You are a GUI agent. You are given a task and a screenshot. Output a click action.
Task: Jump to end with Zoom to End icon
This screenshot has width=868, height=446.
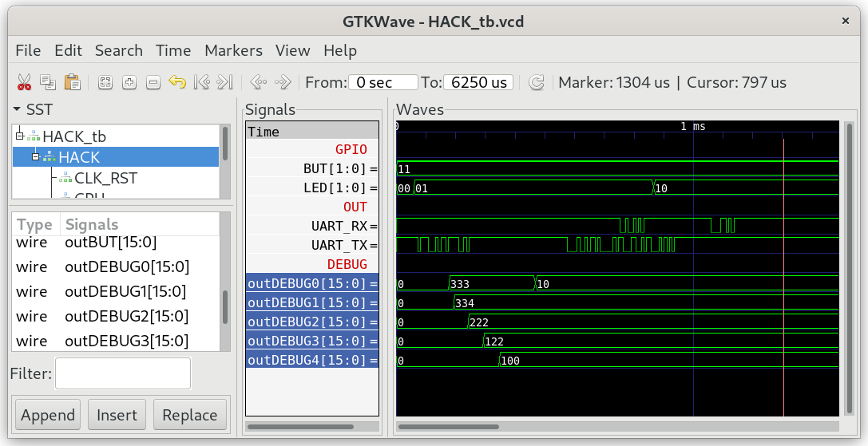click(x=224, y=82)
